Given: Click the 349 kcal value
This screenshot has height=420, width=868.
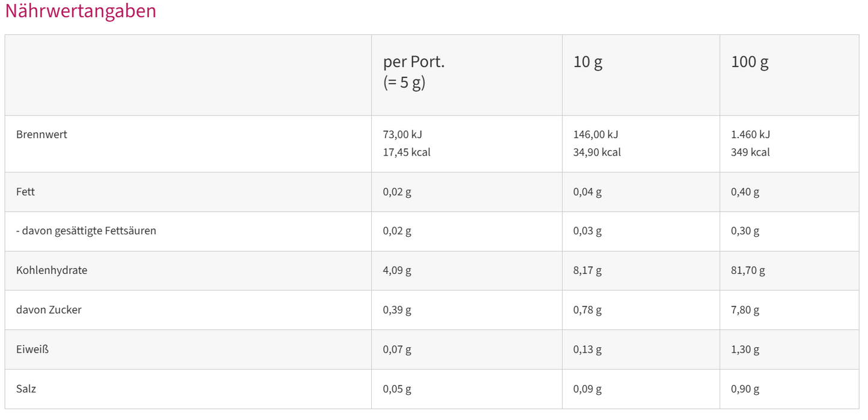Looking at the screenshot, I should point(750,152).
